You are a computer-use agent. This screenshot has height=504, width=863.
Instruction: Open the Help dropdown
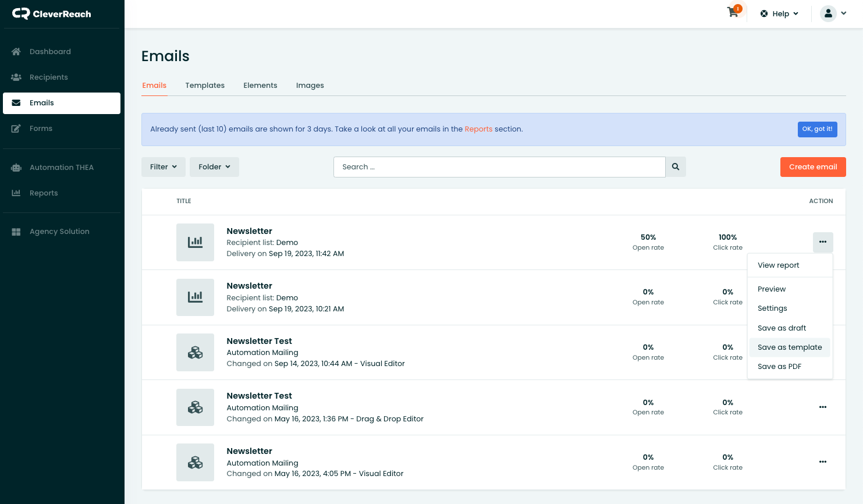[x=779, y=13]
